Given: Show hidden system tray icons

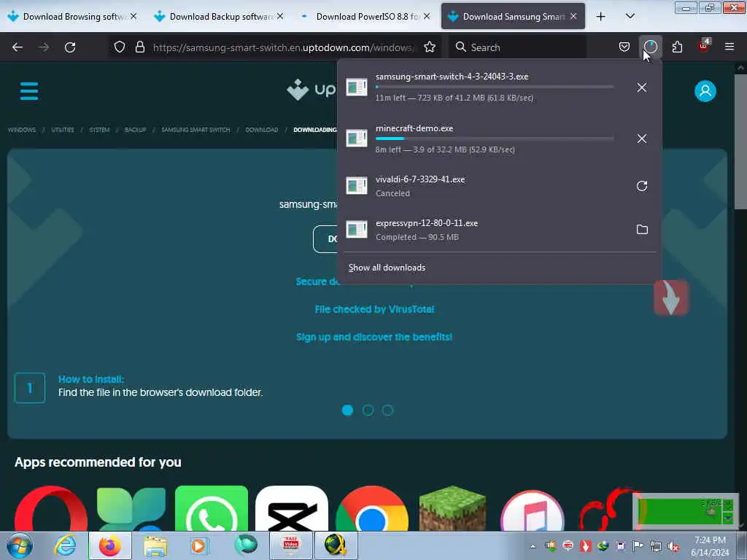Looking at the screenshot, I should [533, 546].
